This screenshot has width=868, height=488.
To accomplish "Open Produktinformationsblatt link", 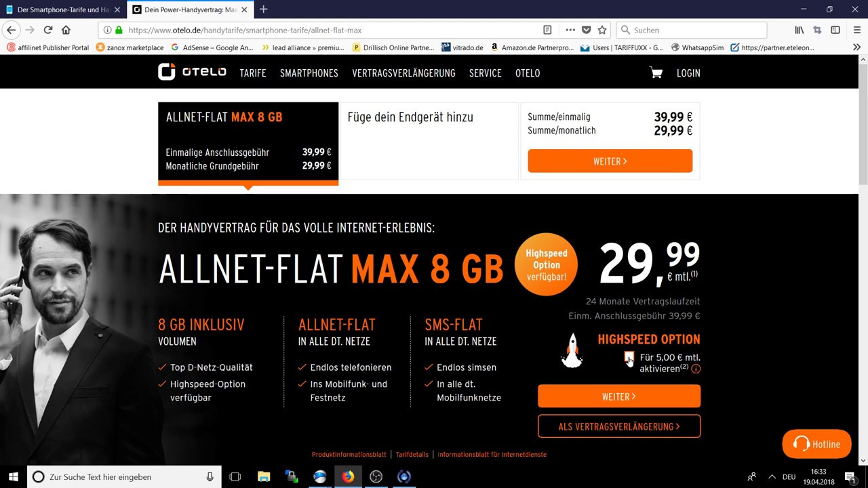I will [349, 455].
